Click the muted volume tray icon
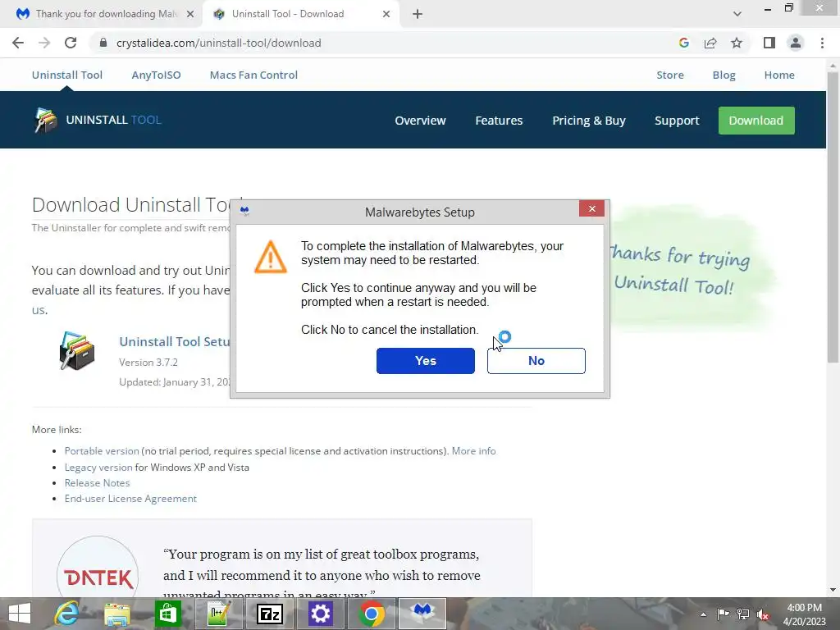 (763, 614)
